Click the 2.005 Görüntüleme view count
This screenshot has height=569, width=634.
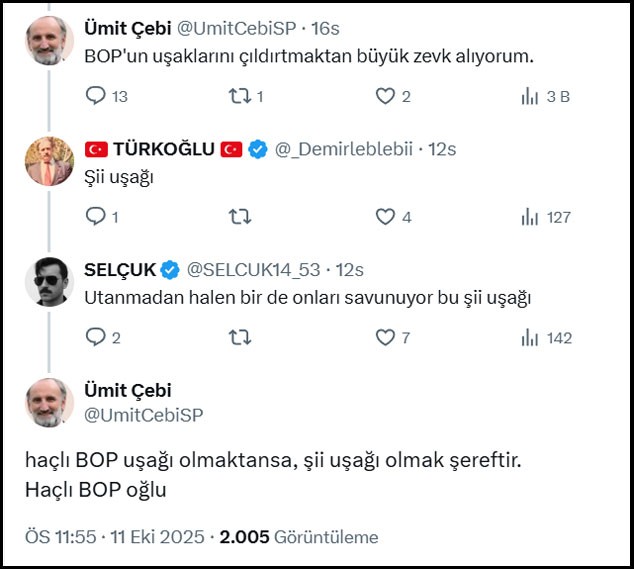299,537
